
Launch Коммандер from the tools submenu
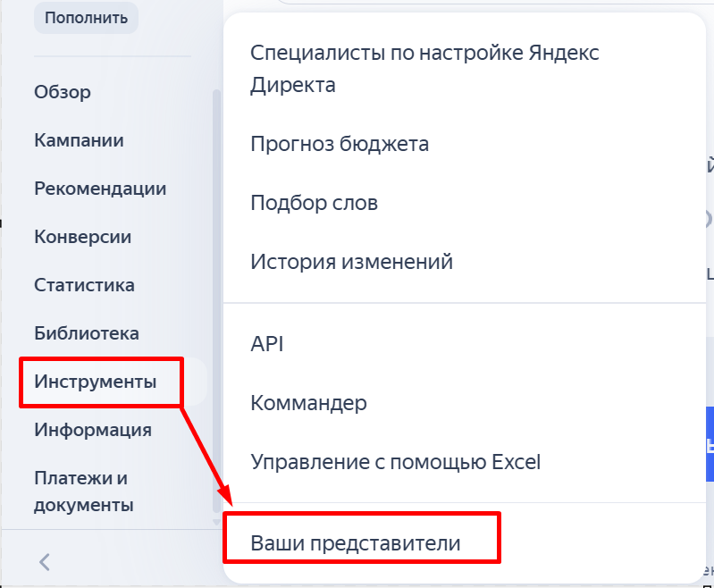(309, 403)
